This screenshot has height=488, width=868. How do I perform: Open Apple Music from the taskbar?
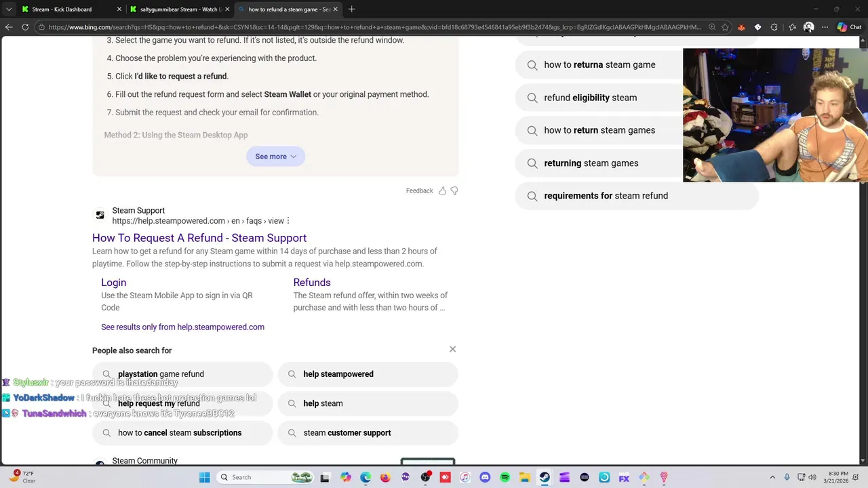coord(465,477)
